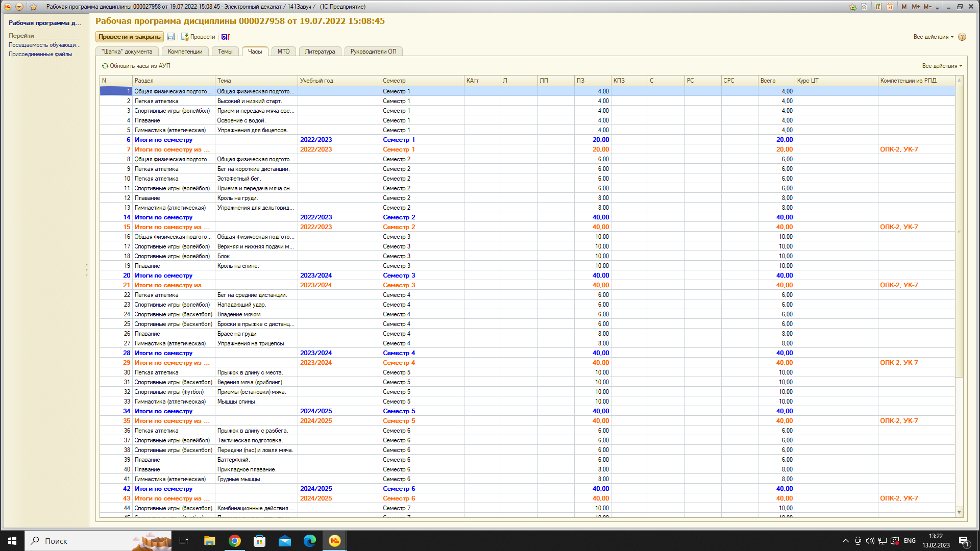Switch to Компетенции tab

[185, 52]
